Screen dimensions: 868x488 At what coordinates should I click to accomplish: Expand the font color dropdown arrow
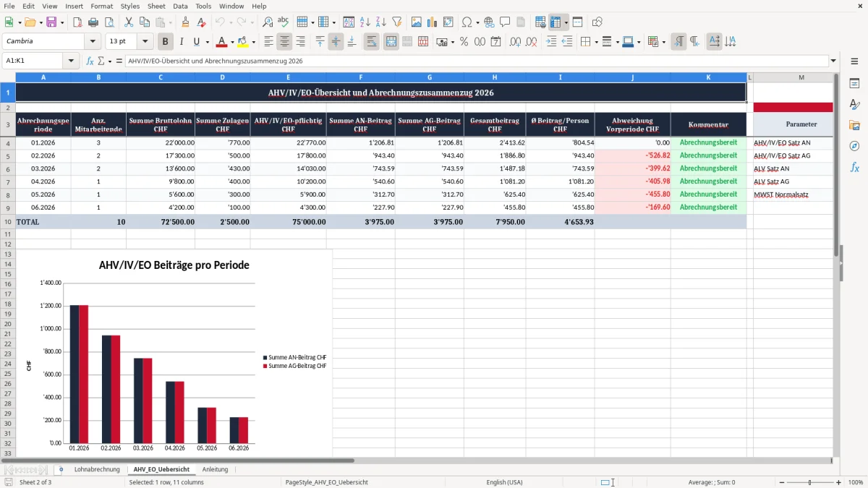(x=231, y=42)
